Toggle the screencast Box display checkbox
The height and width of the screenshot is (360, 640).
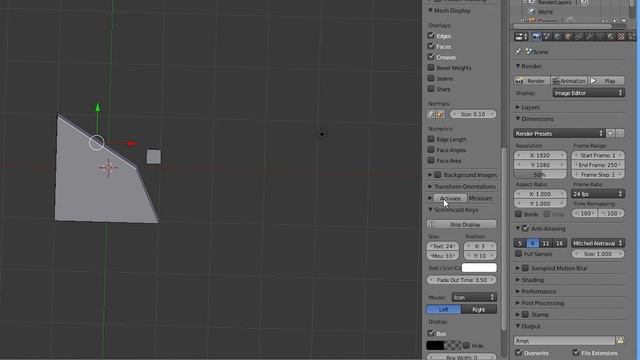pyautogui.click(x=431, y=333)
